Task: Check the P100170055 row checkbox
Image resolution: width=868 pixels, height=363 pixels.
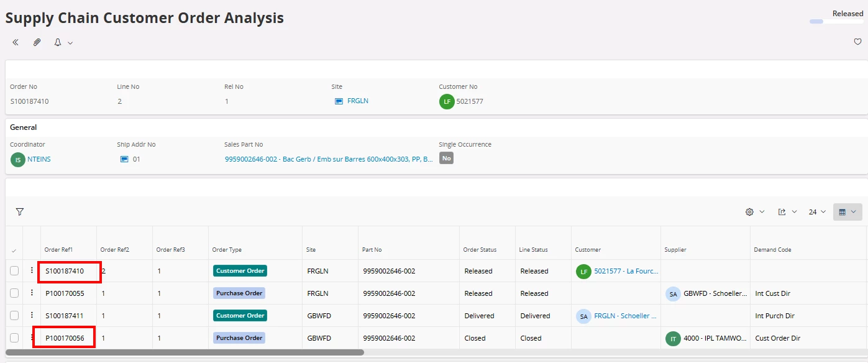Action: coord(14,293)
